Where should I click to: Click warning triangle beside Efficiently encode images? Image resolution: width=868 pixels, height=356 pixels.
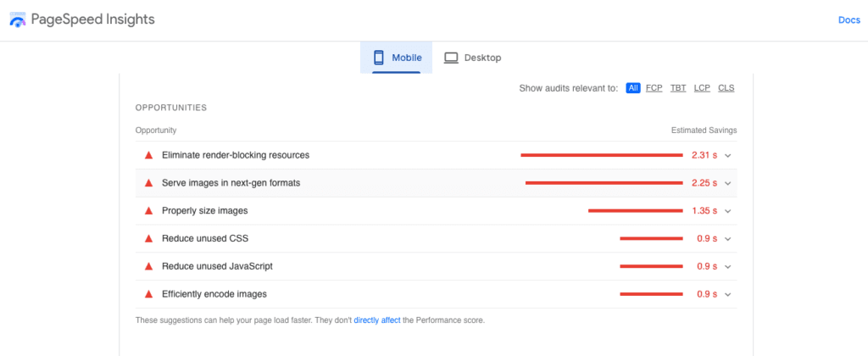click(148, 294)
